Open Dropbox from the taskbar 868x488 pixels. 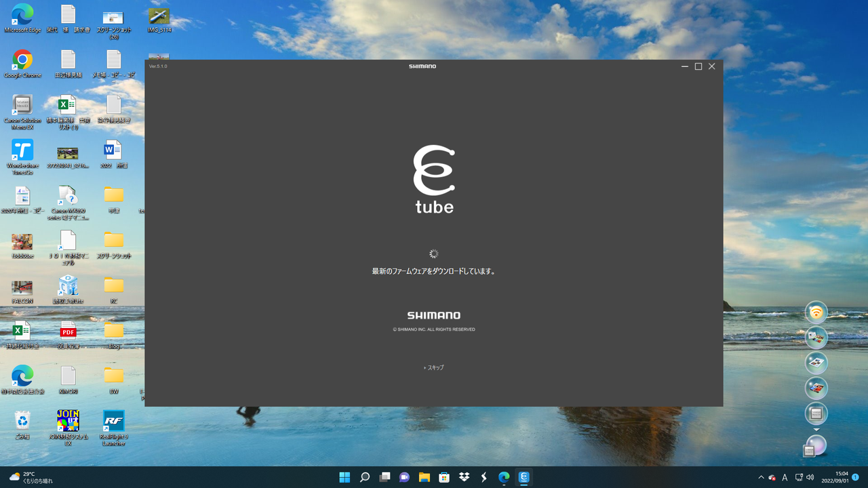465,477
